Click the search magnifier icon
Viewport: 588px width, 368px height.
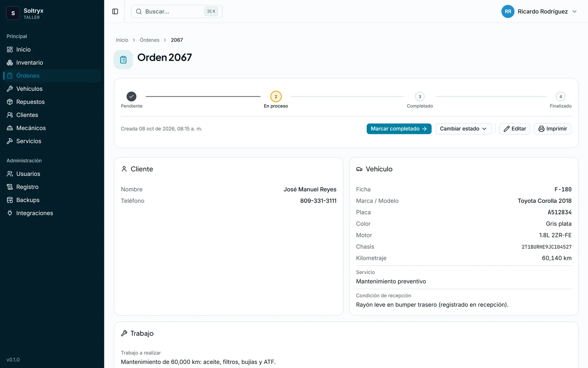[x=139, y=11]
